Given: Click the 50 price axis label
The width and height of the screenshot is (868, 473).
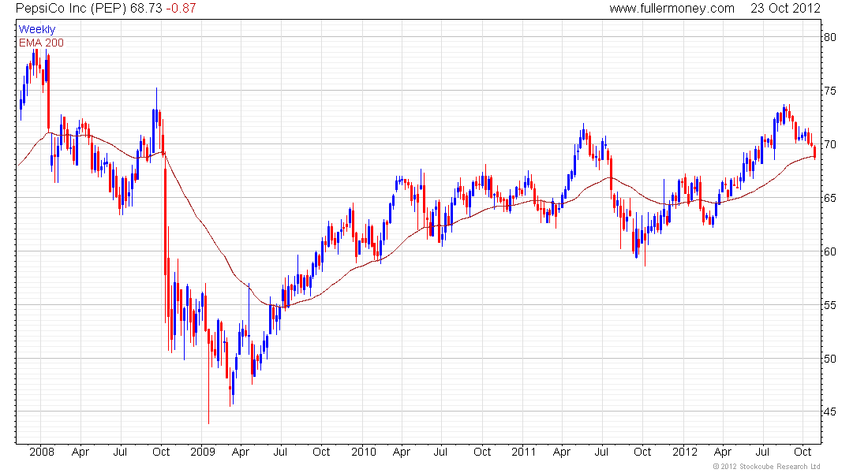Looking at the screenshot, I should pos(830,359).
